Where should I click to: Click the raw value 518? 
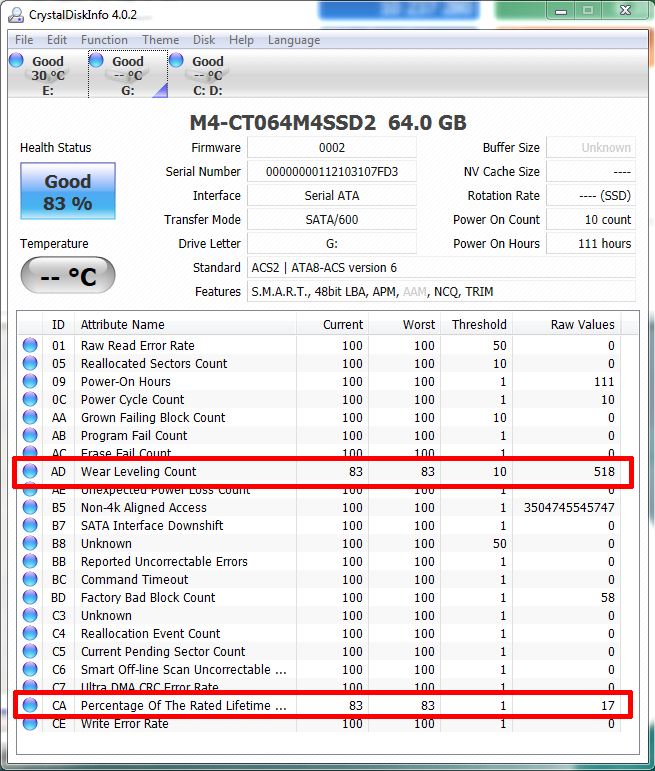604,472
